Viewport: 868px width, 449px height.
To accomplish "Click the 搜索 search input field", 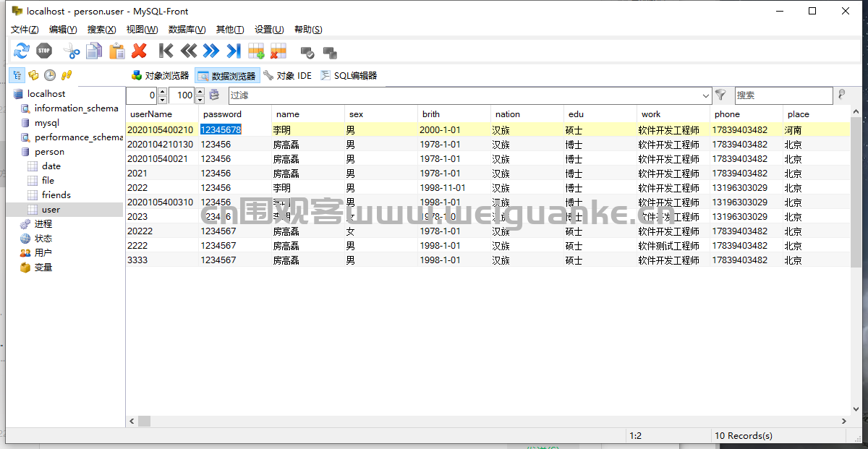I will (x=783, y=95).
